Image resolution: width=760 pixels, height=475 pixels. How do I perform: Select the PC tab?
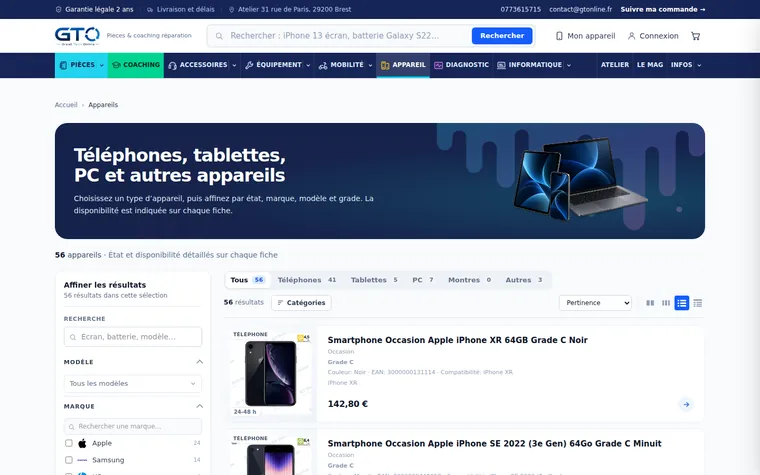pos(423,280)
